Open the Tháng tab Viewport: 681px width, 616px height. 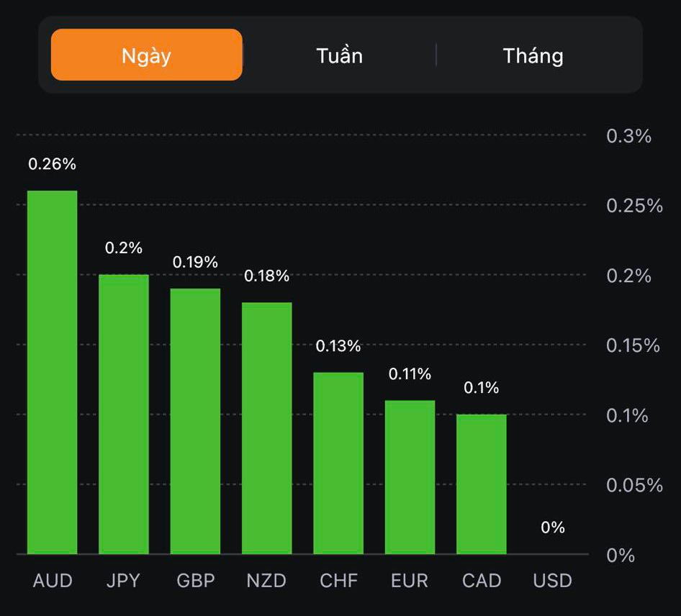coord(533,55)
